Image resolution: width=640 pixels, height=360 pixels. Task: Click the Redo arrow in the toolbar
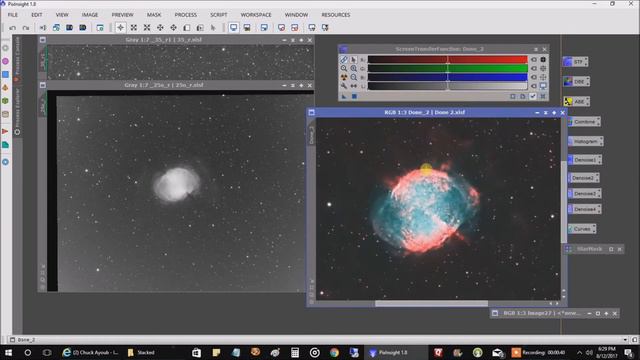26,28
